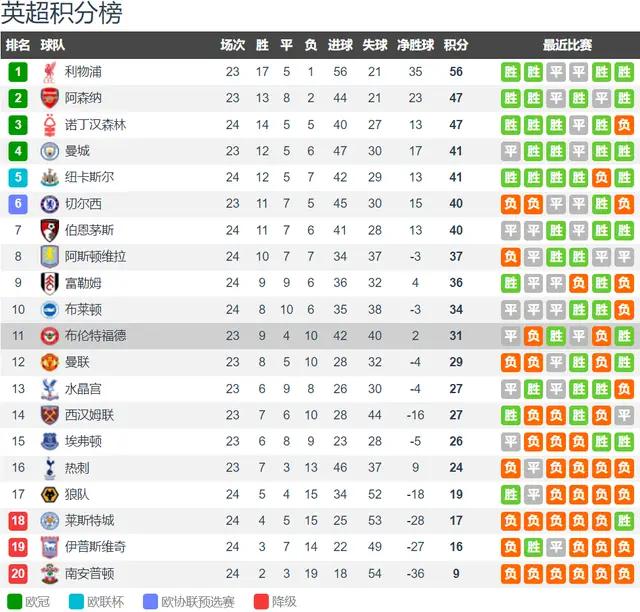Click the Tottenham (热刺) crest icon
640x612 pixels.
(48, 467)
